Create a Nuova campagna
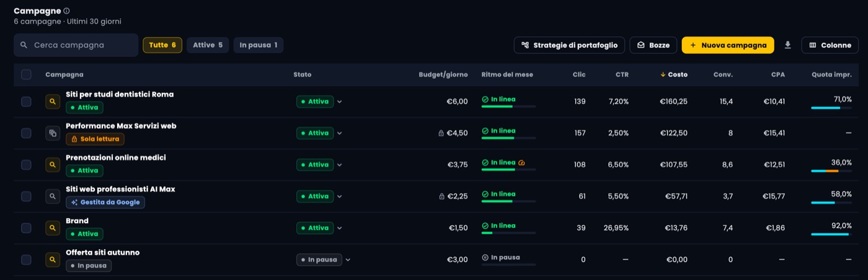This screenshot has width=868, height=280. 728,45
